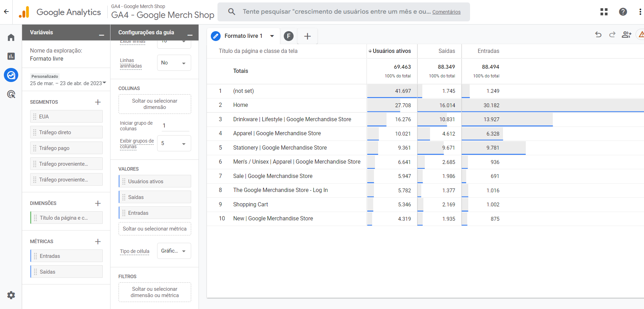Select Entradas in Métricas list
The width and height of the screenshot is (644, 309).
pyautogui.click(x=66, y=256)
